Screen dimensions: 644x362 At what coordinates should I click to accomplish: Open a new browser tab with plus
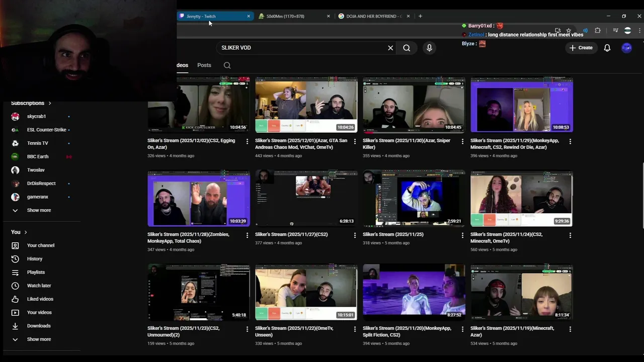point(420,16)
